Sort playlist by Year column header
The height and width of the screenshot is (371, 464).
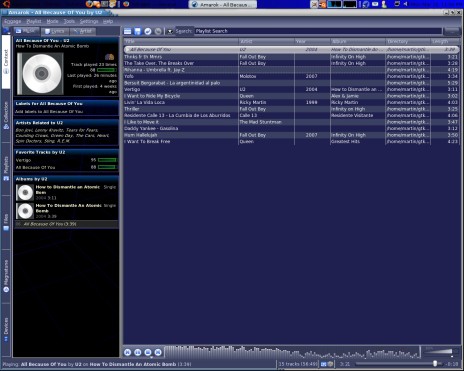point(312,42)
